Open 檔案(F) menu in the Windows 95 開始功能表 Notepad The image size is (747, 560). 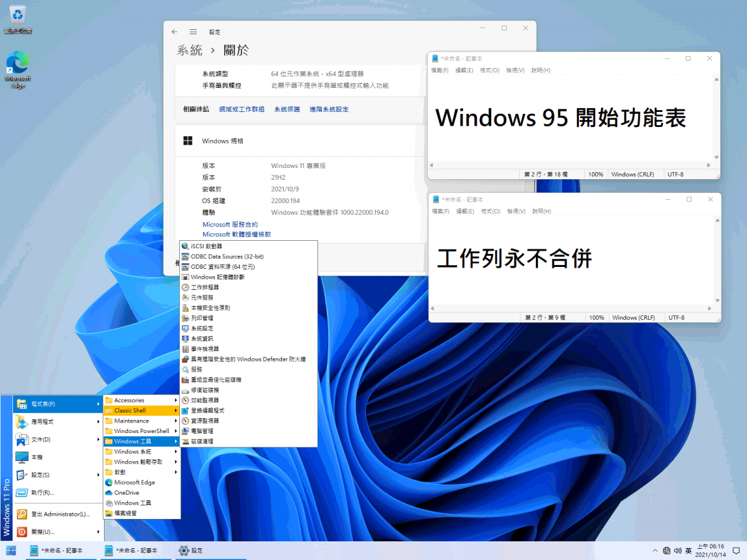click(440, 70)
